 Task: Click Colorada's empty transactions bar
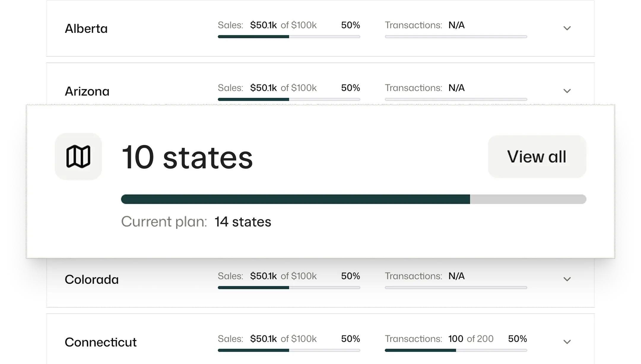456,288
